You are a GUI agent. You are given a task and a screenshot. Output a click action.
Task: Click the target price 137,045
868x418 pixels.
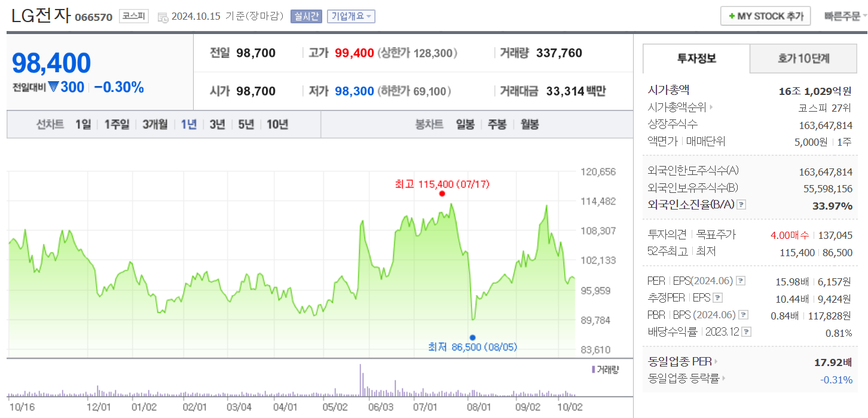click(x=836, y=235)
